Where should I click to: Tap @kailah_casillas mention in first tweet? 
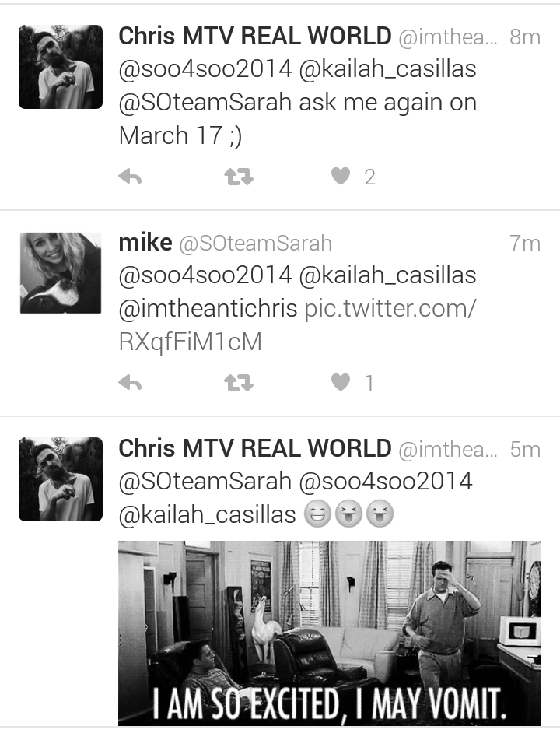(387, 69)
